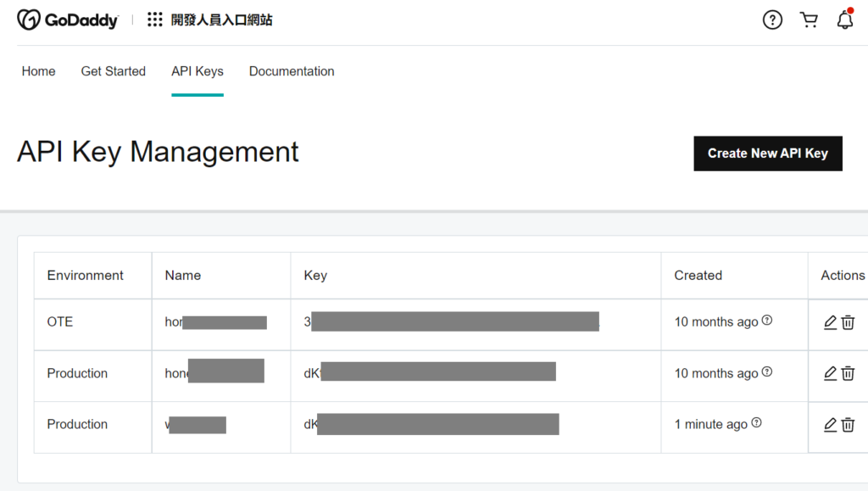Image resolution: width=868 pixels, height=491 pixels.
Task: Open the Get Started tab
Action: coord(113,71)
